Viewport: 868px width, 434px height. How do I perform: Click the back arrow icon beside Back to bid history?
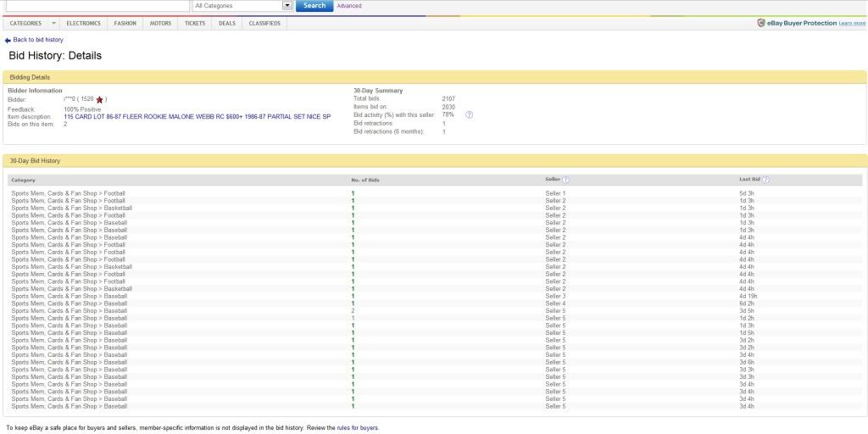coord(8,40)
